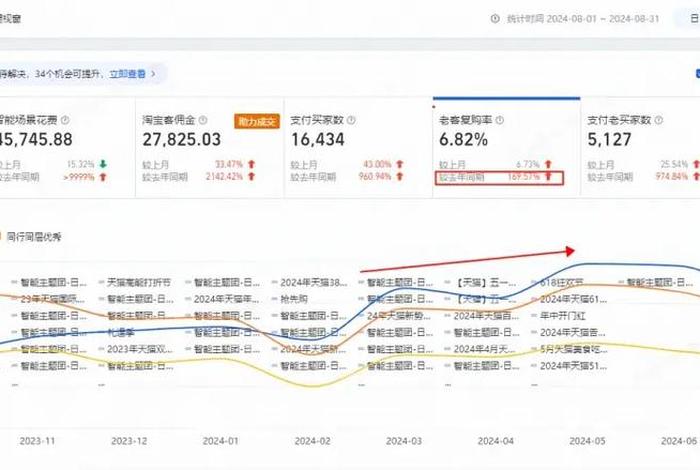Viewport: 700px width, 470px height.
Task: Select the 支付老买家数 metric card
Action: click(x=641, y=147)
